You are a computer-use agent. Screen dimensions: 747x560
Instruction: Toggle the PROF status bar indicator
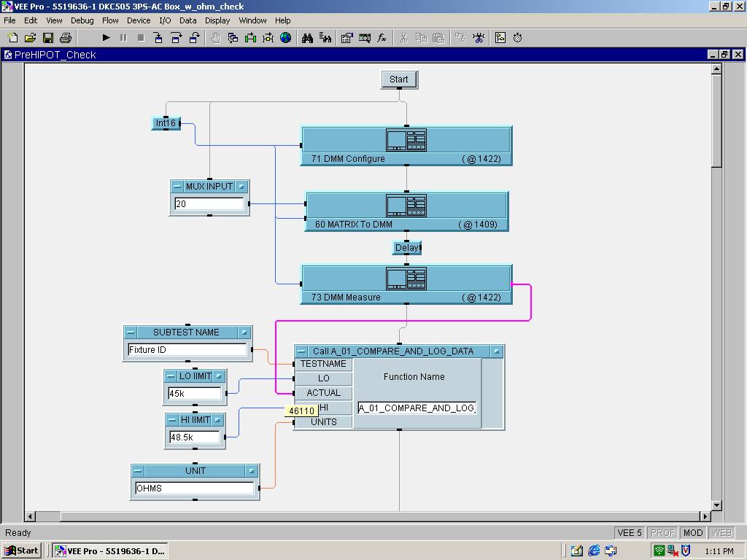click(x=662, y=533)
